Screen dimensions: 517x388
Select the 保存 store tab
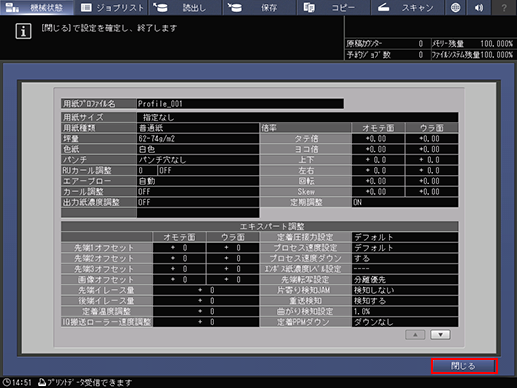tap(259, 7)
